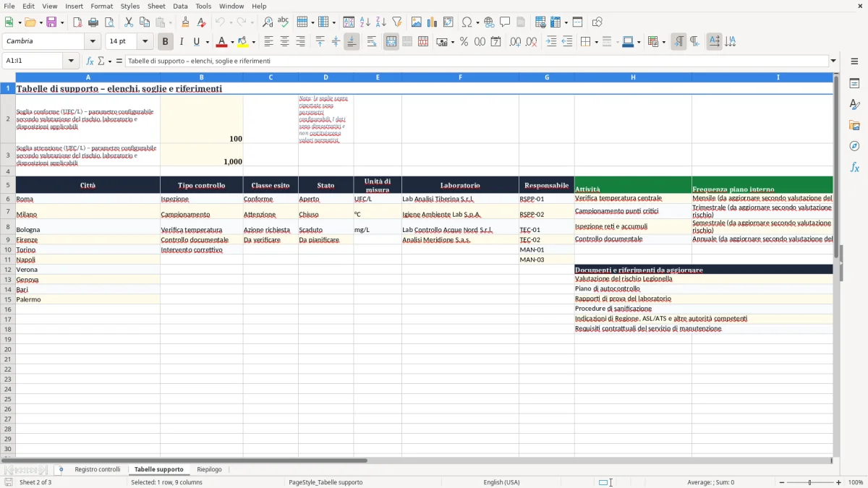The image size is (868, 488).
Task: Select column F header
Action: coord(460,77)
